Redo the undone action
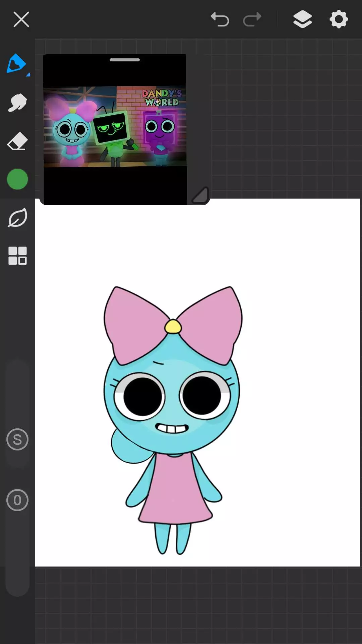The height and width of the screenshot is (644, 362). pos(252,19)
